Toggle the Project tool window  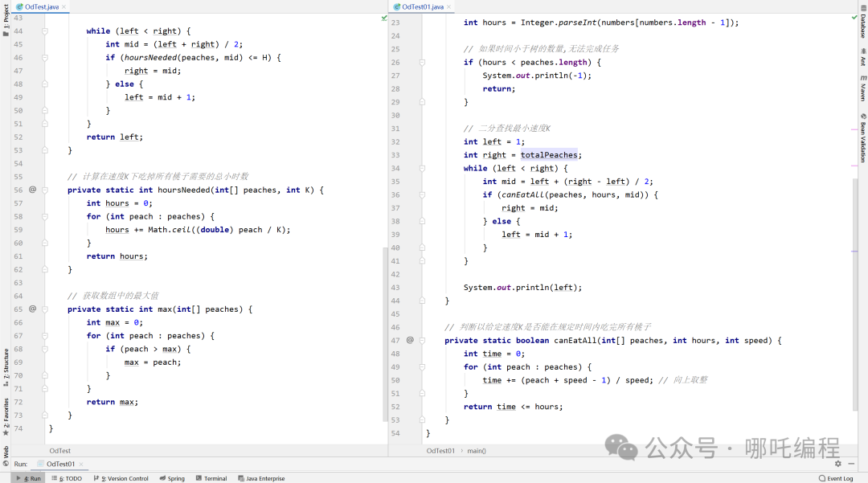pos(6,24)
